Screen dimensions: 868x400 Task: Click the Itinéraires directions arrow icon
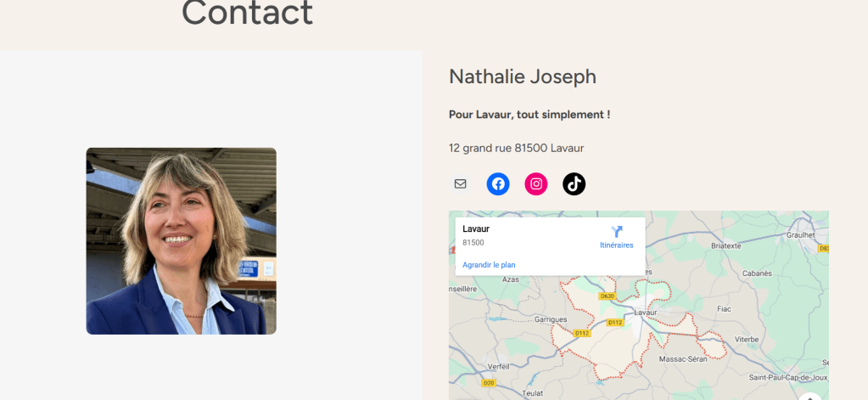(x=617, y=231)
